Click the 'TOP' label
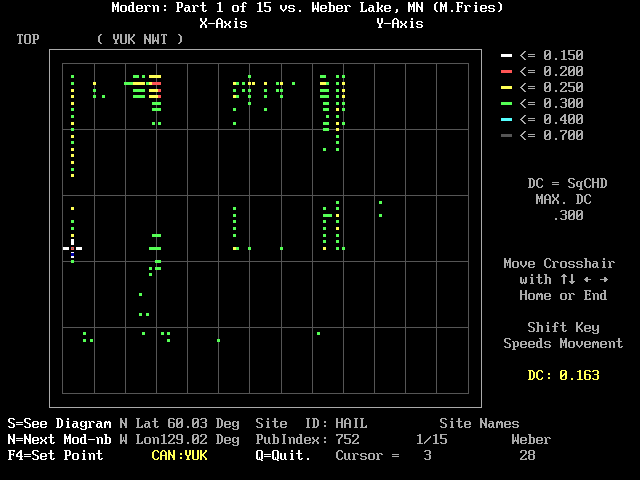Screen dimensions: 640x480 click(28, 39)
